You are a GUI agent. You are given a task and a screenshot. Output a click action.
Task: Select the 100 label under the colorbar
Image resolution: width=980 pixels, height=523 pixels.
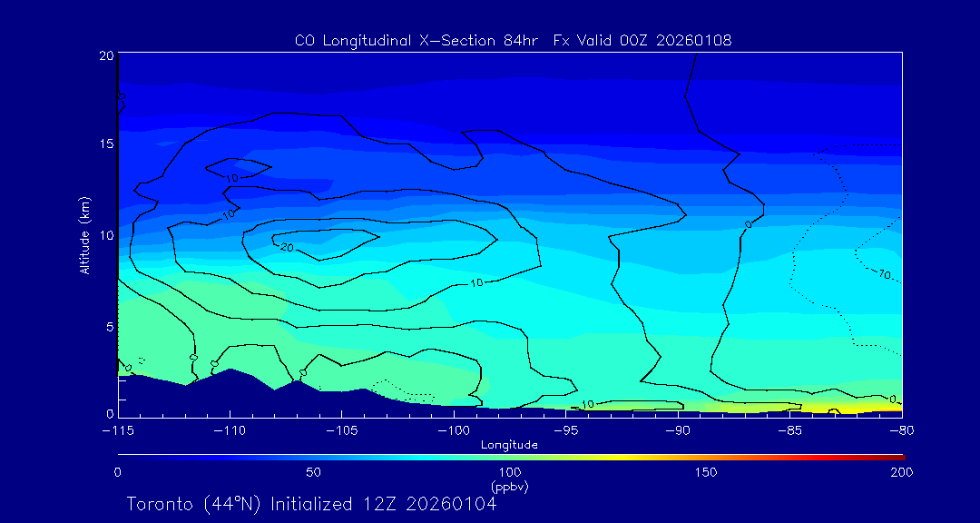point(509,472)
